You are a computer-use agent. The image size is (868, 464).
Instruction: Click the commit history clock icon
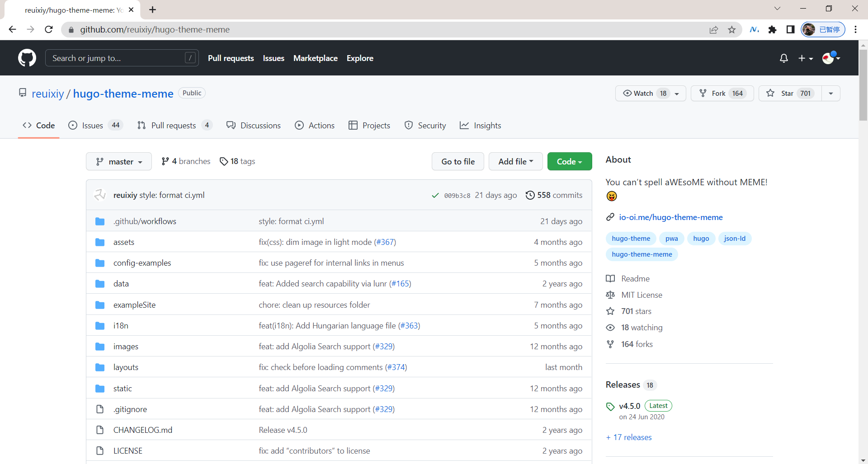click(530, 195)
